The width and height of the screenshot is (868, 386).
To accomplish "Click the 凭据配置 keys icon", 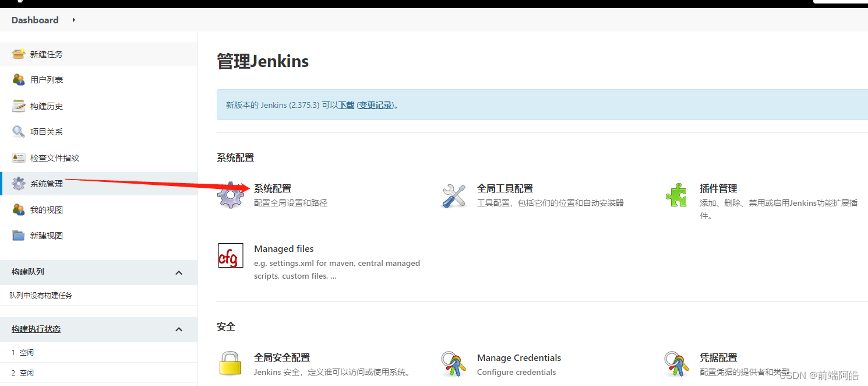I will [x=676, y=364].
